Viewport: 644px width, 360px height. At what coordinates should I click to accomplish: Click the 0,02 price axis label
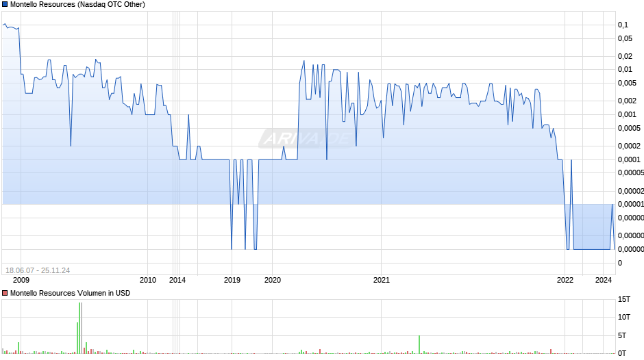tap(625, 56)
